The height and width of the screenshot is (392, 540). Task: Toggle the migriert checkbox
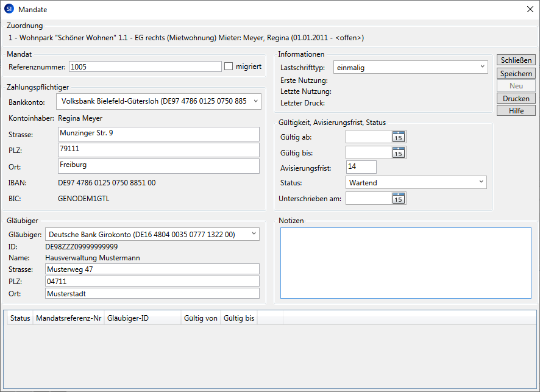[229, 66]
